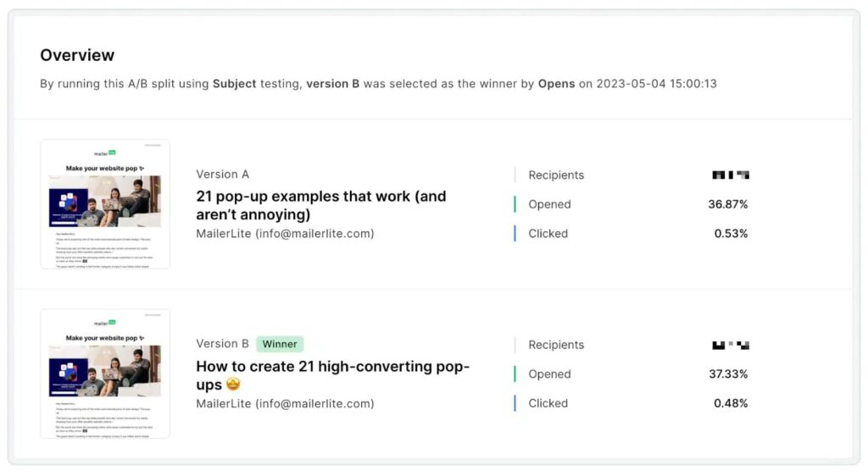Click the Recipients label in Version B stats
The height and width of the screenshot is (476, 868).
click(556, 345)
